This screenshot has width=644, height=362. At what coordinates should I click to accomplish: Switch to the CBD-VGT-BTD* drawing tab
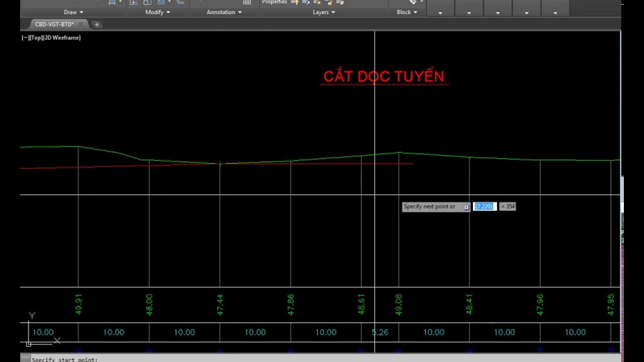[x=54, y=24]
